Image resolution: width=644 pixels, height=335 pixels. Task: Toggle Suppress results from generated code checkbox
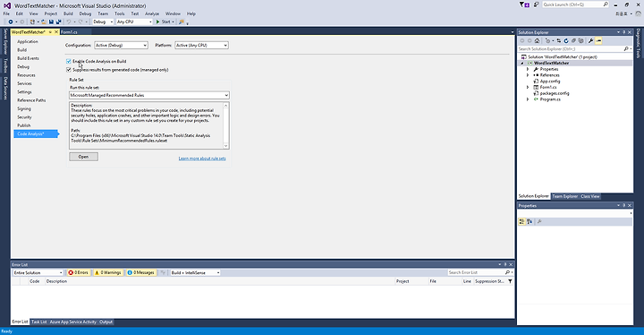point(69,70)
